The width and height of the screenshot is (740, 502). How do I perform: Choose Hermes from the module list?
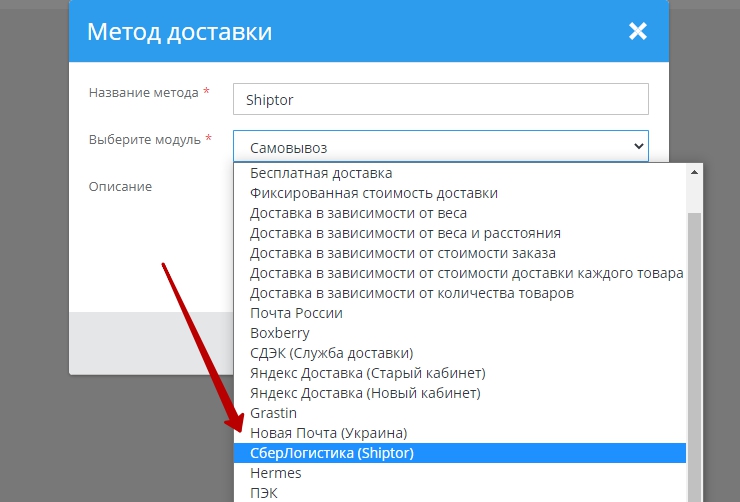pyautogui.click(x=275, y=473)
